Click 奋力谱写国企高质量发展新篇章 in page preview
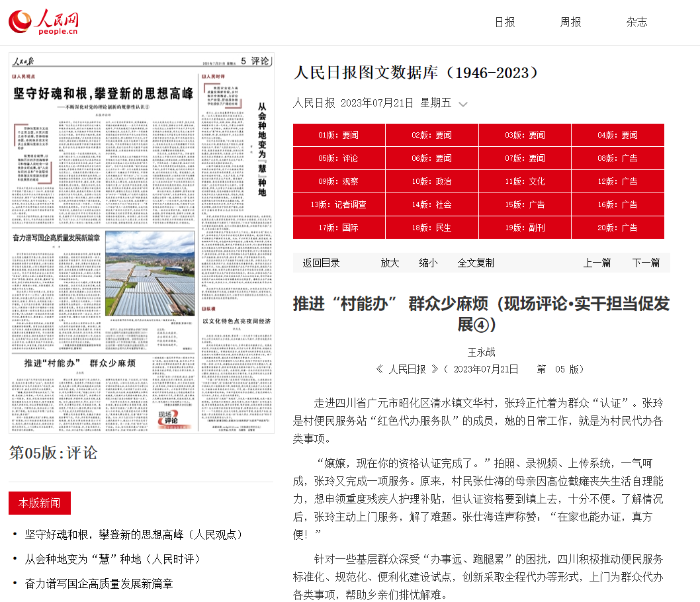 pos(56,238)
